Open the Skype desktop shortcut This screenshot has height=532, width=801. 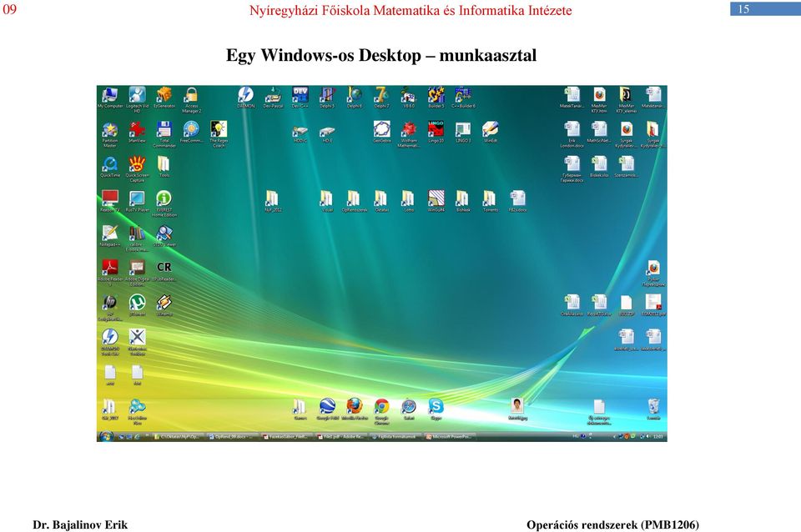pos(436,409)
